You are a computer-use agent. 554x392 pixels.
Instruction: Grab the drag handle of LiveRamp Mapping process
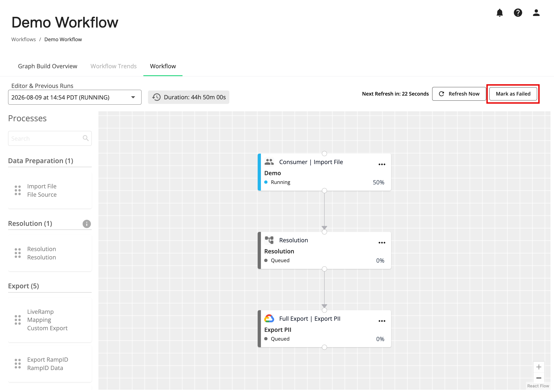[18, 320]
